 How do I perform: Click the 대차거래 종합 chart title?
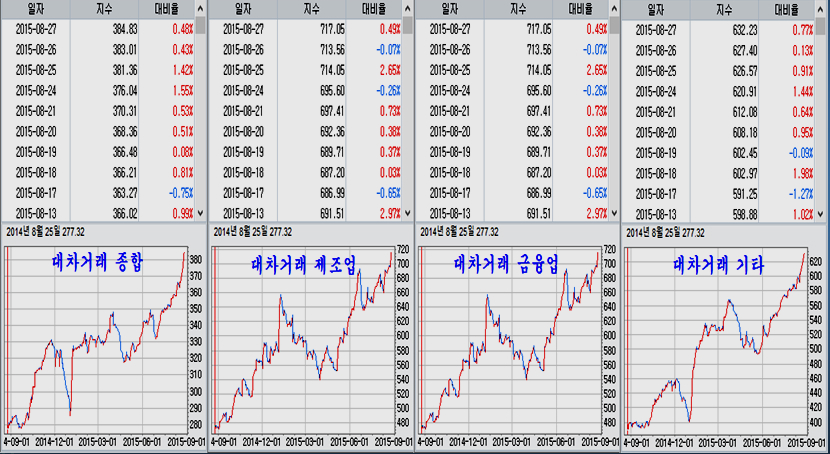pos(97,263)
